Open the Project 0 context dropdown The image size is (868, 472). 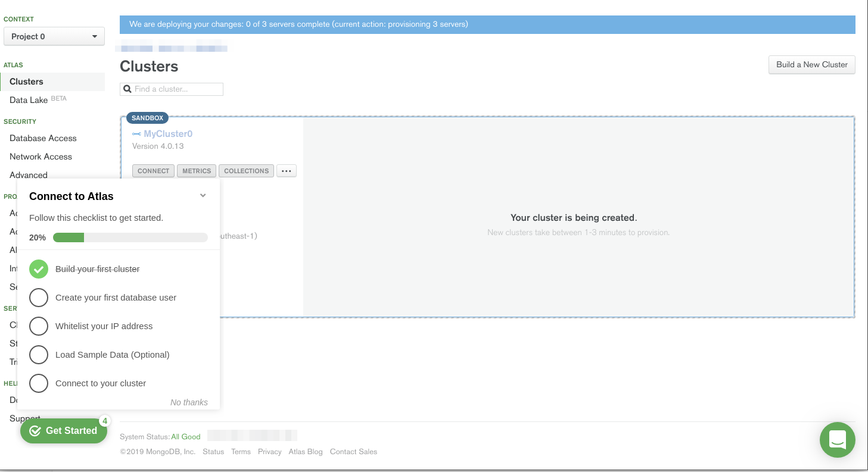click(54, 36)
